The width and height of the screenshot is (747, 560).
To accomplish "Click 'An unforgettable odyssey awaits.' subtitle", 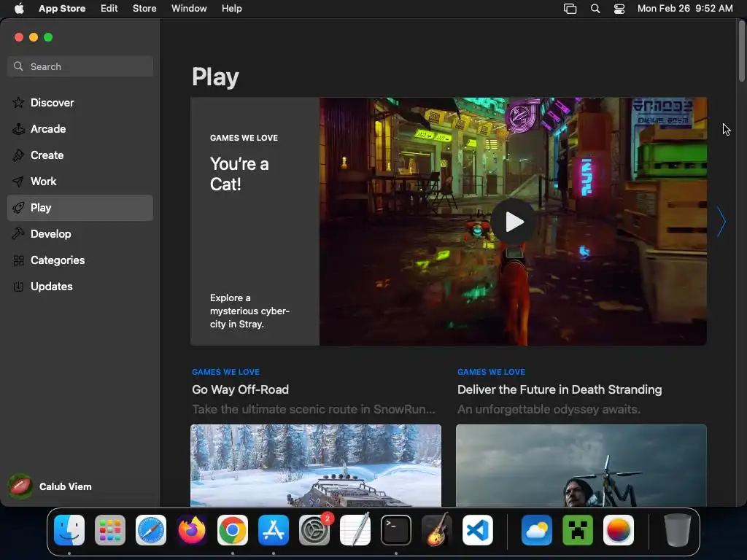I will (x=549, y=410).
